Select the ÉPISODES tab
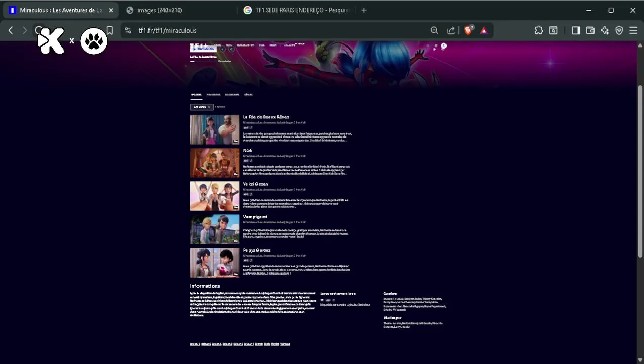 196,95
